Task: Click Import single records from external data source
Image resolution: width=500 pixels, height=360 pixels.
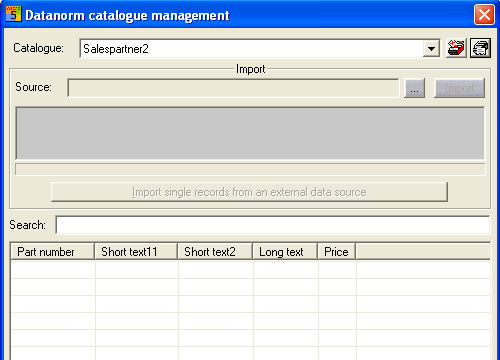Action: click(249, 192)
